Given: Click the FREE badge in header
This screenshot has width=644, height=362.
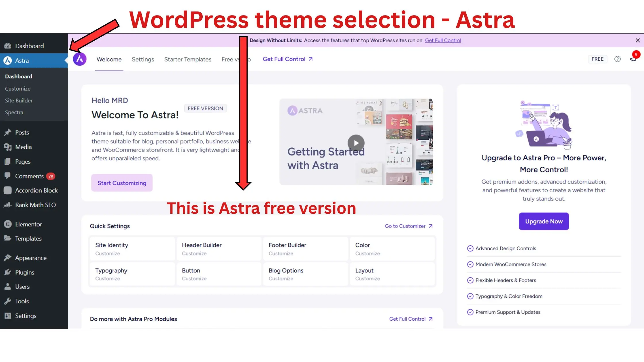Looking at the screenshot, I should 597,59.
